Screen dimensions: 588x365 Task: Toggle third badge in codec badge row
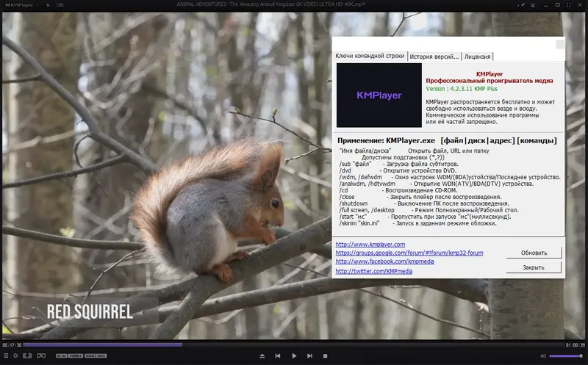(90, 355)
